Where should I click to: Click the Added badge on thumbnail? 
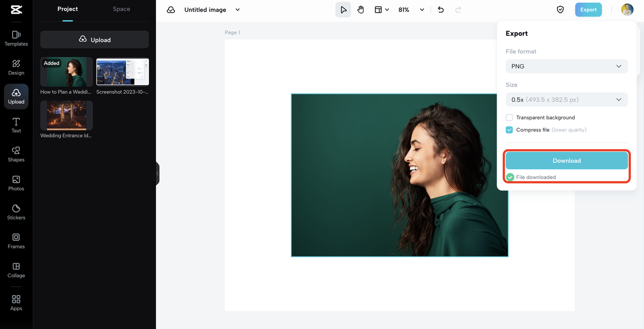coord(51,63)
